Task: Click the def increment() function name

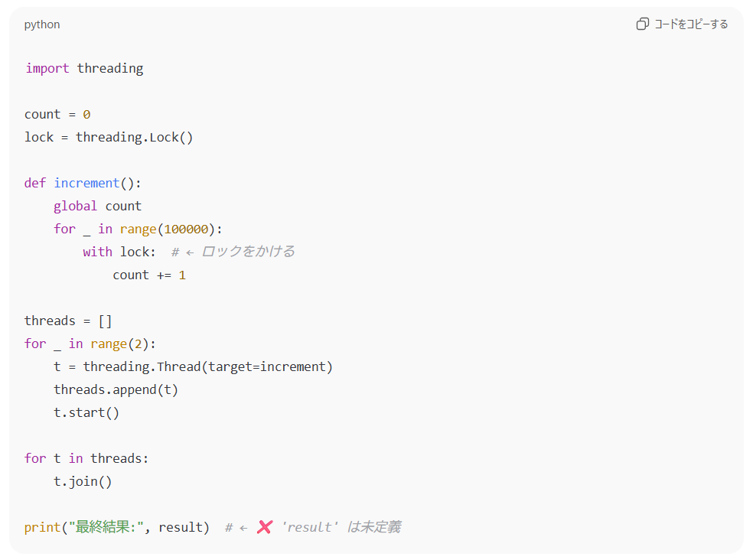Action: 86,183
